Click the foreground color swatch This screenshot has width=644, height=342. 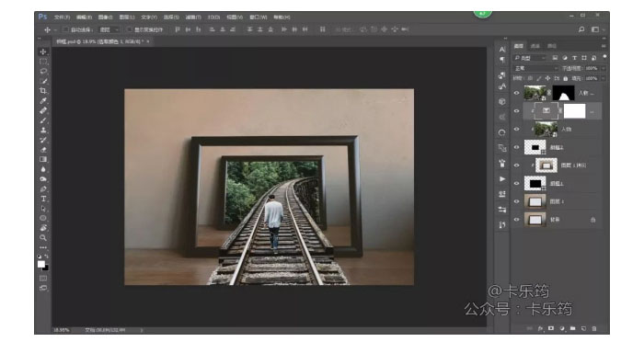point(41,265)
